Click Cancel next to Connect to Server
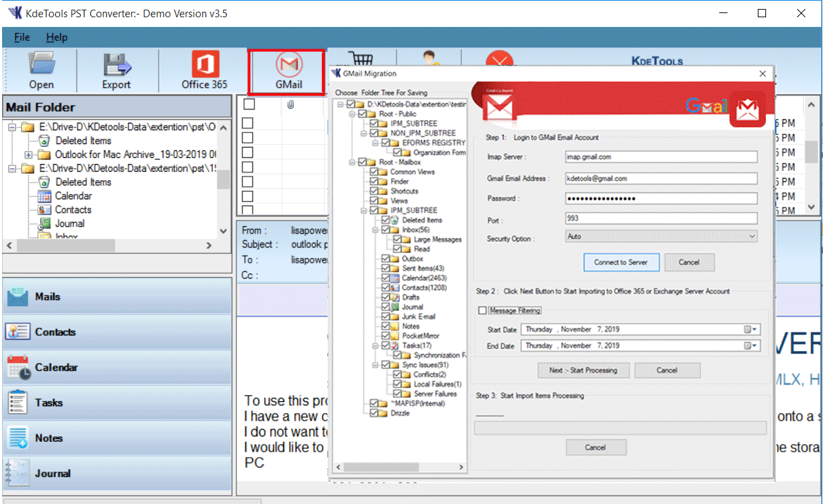 pos(689,262)
